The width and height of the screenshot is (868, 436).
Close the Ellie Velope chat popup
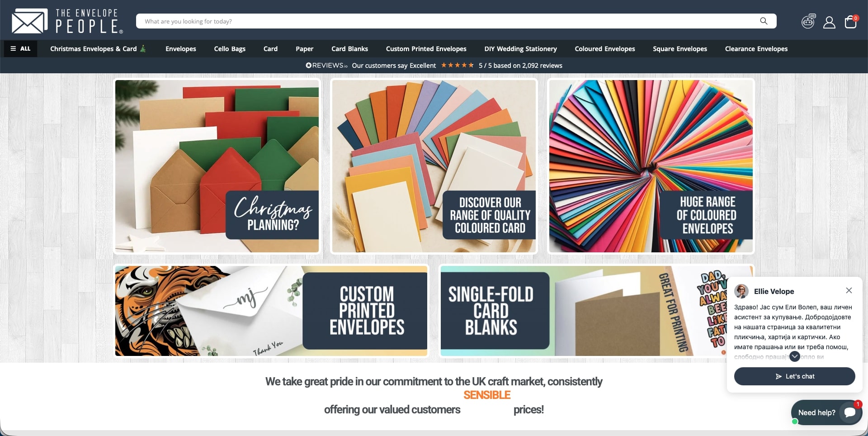849,290
